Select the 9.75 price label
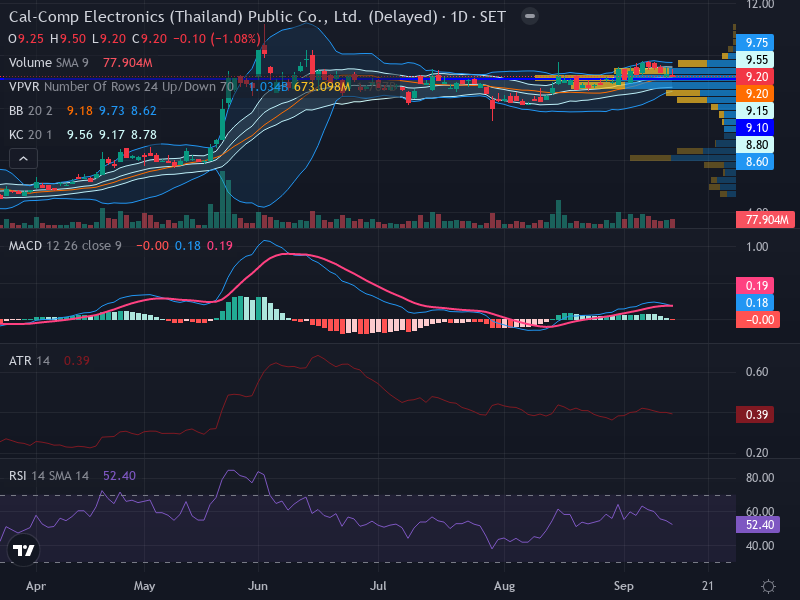 [x=755, y=42]
